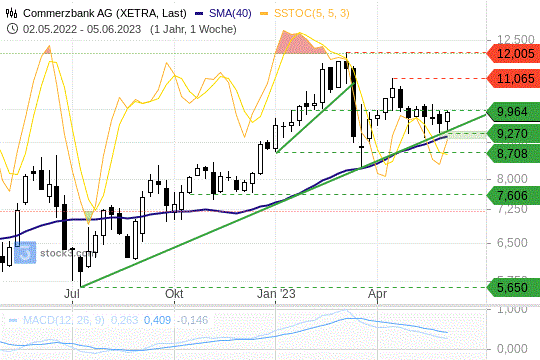Click the green oversold stochastic area after Jul
Viewport: 540px width, 360px height.
(x=89, y=217)
